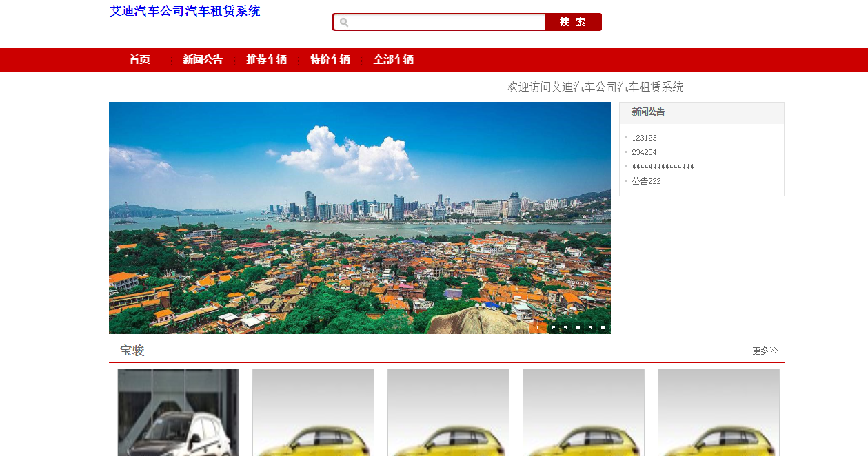The width and height of the screenshot is (868, 456).
Task: Open the news item 公告222
Action: [x=646, y=181]
